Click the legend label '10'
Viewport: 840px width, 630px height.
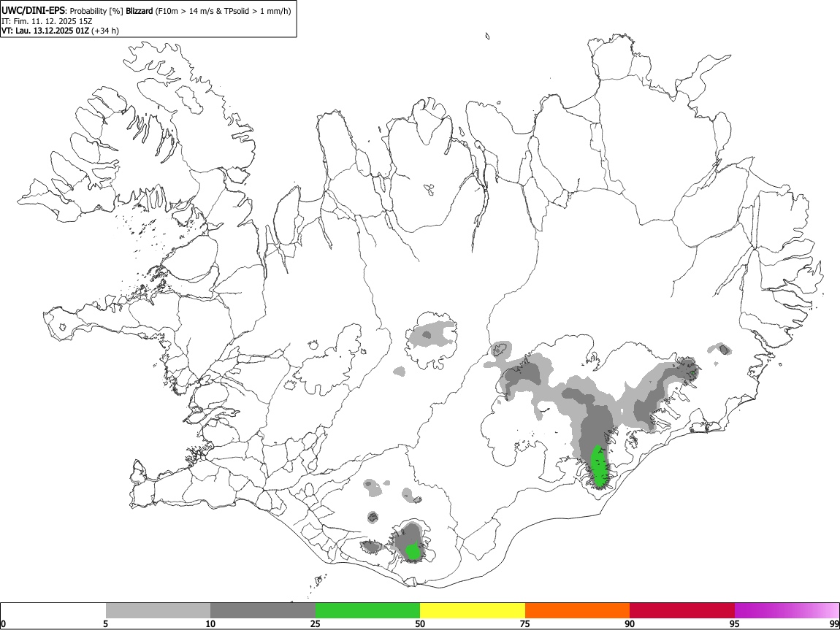(x=210, y=624)
